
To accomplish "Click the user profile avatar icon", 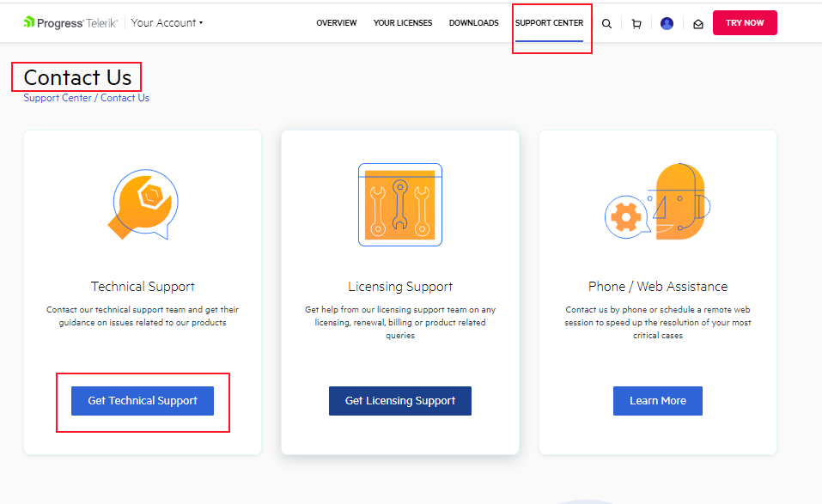I will tap(667, 24).
